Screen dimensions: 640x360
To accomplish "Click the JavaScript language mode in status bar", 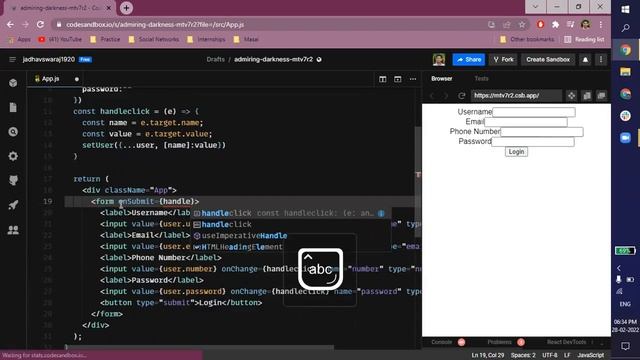I will point(590,355).
